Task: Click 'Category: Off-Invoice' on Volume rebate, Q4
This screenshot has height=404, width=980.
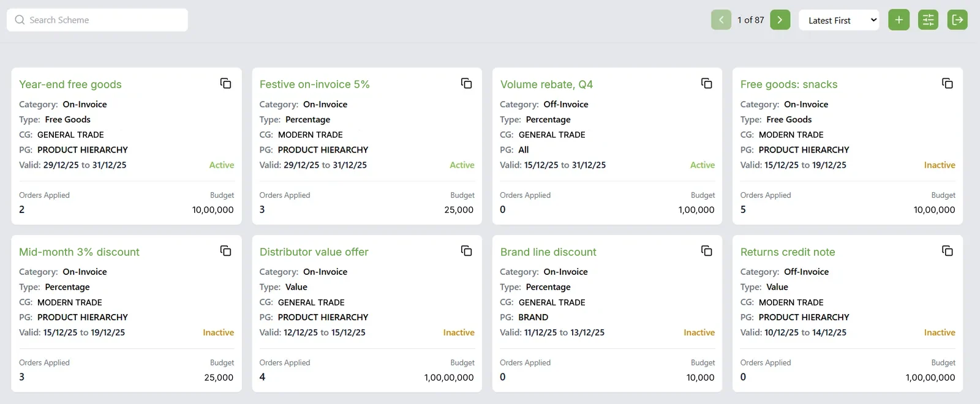Action: pos(544,105)
